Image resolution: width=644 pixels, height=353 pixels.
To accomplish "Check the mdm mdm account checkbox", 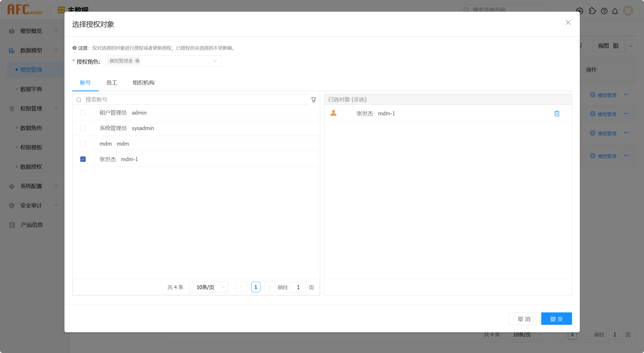I will click(83, 144).
